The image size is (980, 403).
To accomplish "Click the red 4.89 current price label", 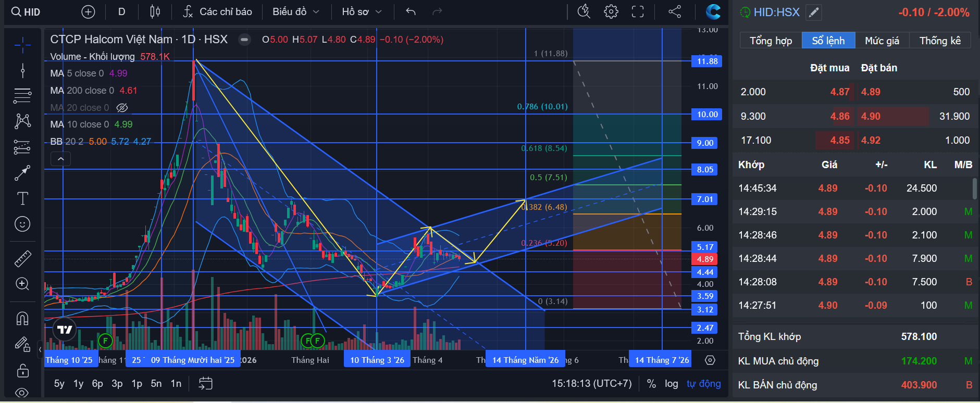I will coord(704,259).
